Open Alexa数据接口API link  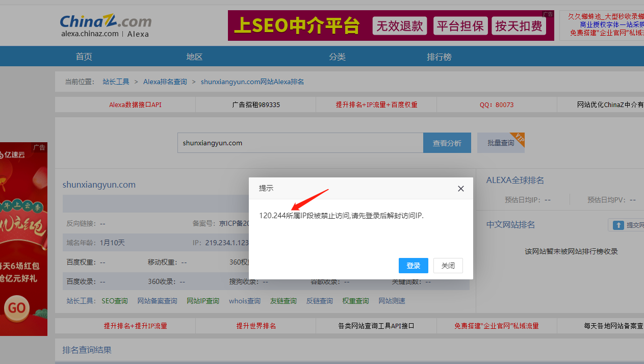click(x=135, y=105)
